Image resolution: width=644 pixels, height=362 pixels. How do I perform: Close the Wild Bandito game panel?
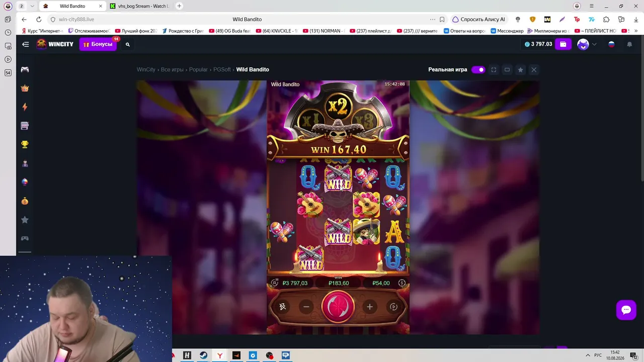pos(534,69)
